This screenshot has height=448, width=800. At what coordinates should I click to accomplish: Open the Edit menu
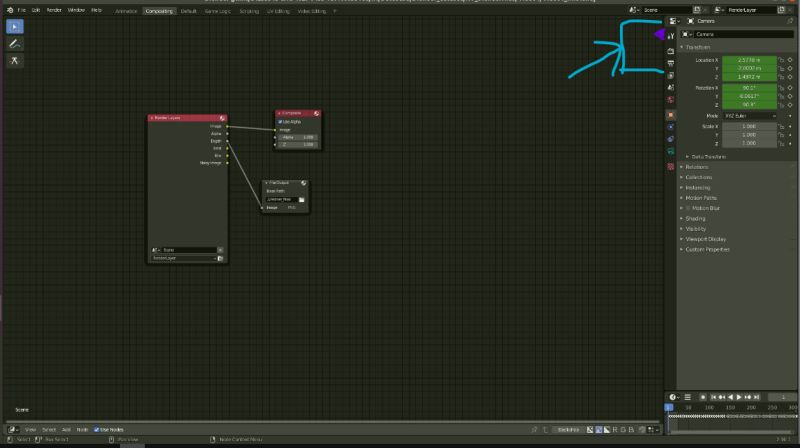pyautogui.click(x=36, y=10)
